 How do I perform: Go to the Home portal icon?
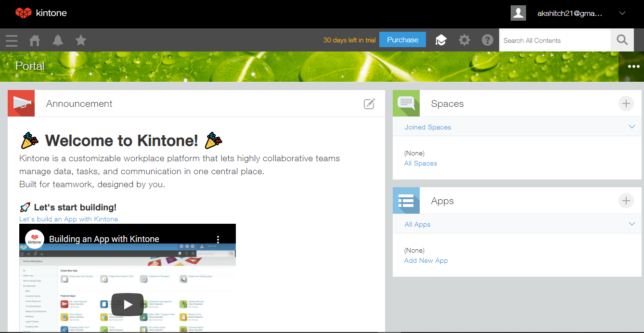pyautogui.click(x=35, y=40)
